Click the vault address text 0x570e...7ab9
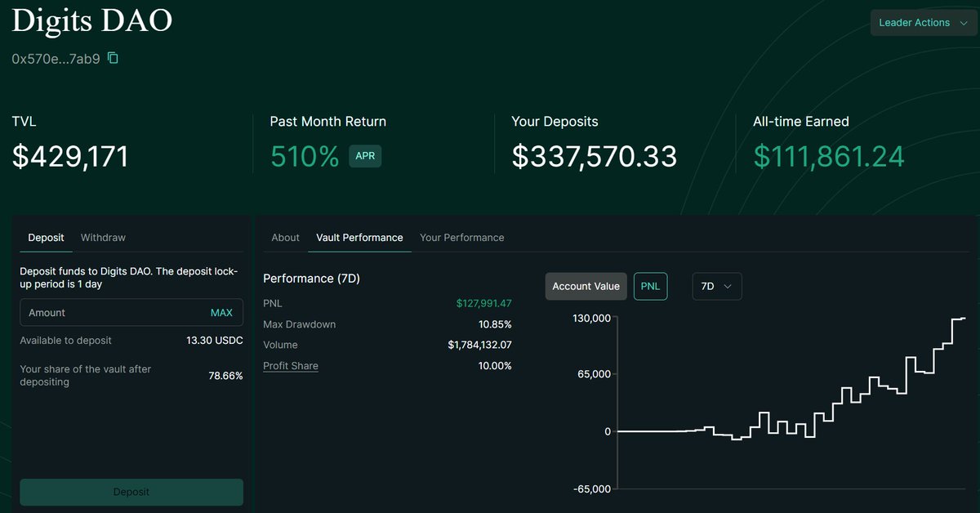The height and width of the screenshot is (513, 980). pyautogui.click(x=56, y=59)
